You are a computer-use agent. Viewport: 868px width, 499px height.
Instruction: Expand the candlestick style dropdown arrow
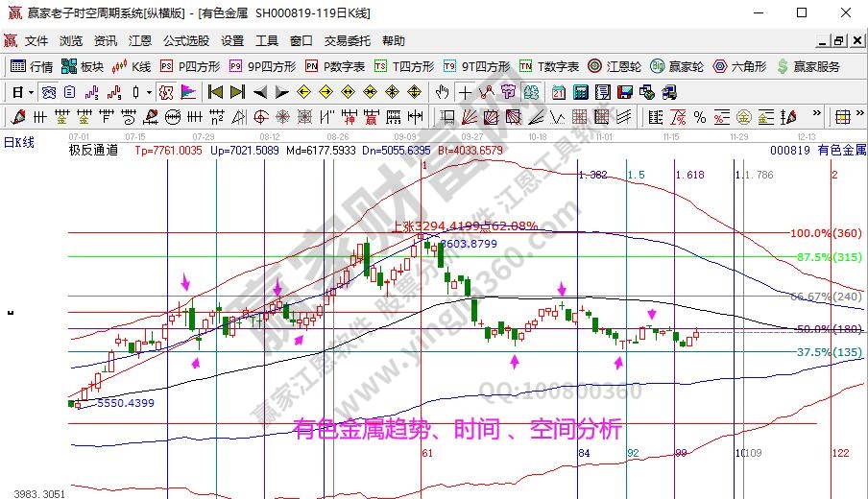(149, 92)
